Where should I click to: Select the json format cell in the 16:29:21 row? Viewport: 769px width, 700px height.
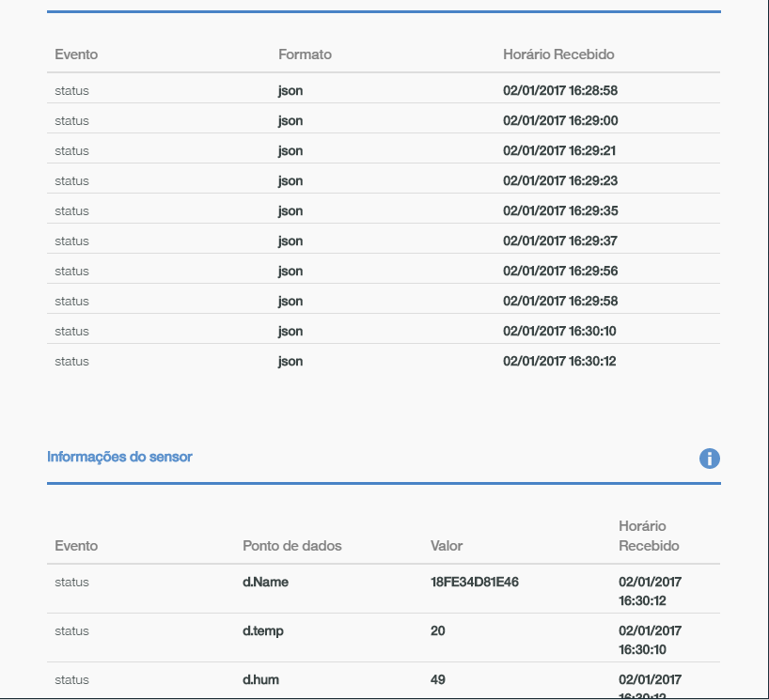pyautogui.click(x=290, y=151)
